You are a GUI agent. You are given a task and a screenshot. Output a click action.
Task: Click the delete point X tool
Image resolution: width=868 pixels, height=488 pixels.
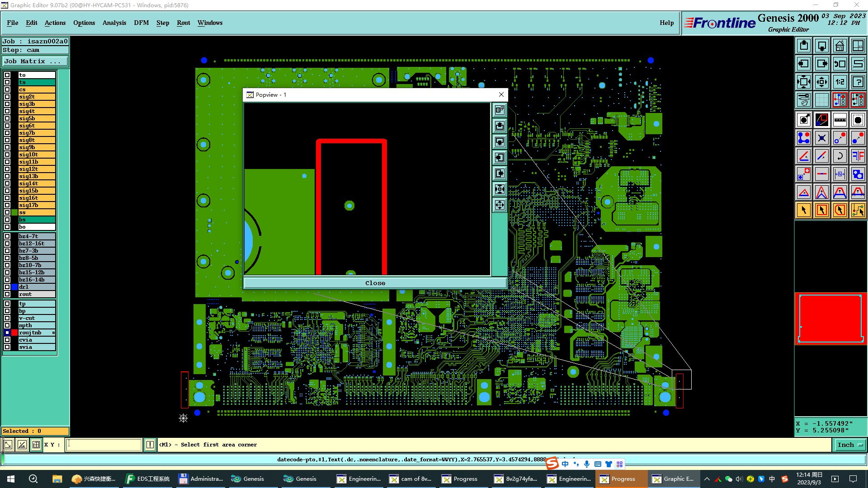821,138
